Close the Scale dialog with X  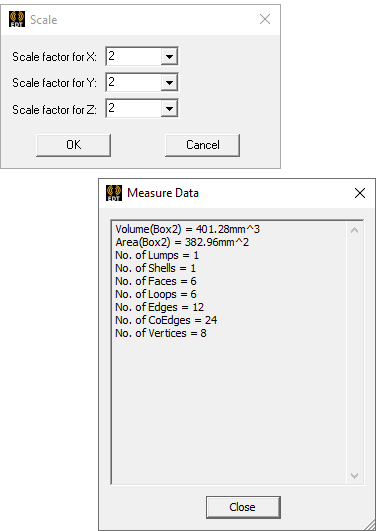tap(265, 19)
